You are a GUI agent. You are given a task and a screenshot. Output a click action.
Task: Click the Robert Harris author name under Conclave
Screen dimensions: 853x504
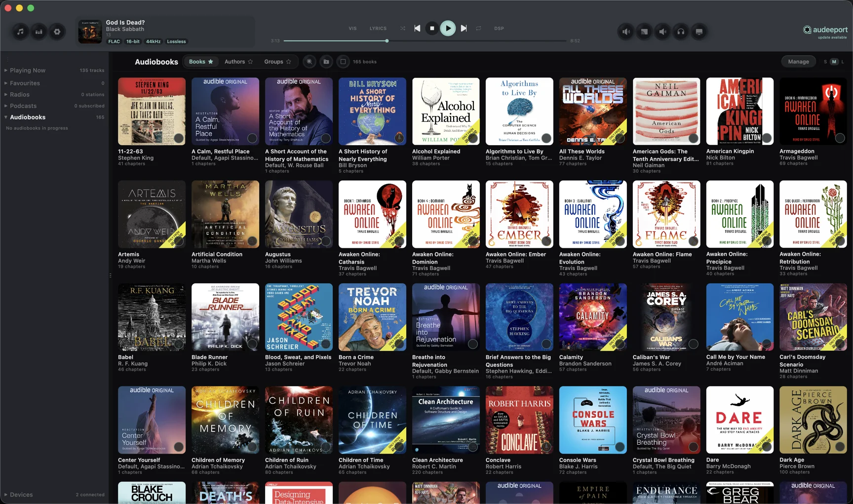[x=504, y=466]
